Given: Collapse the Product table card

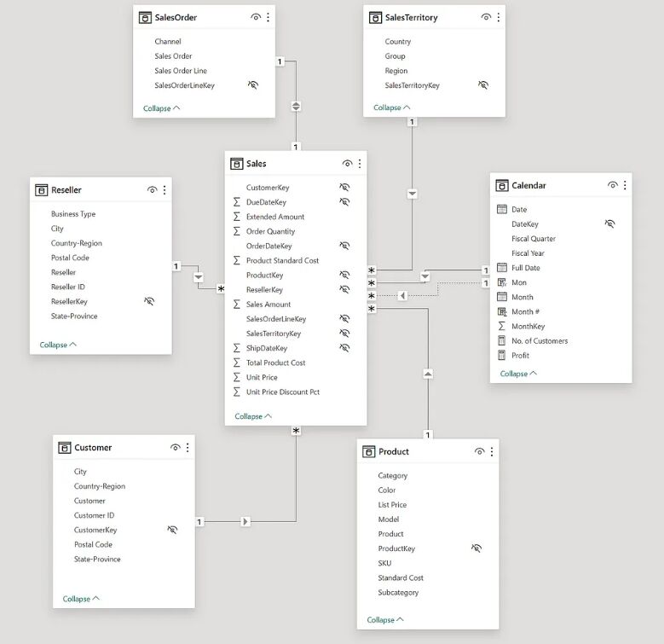Looking at the screenshot, I should pos(385,620).
